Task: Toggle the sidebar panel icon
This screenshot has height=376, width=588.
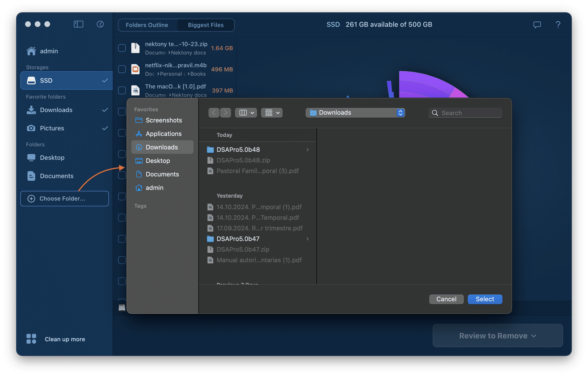Action: [78, 24]
